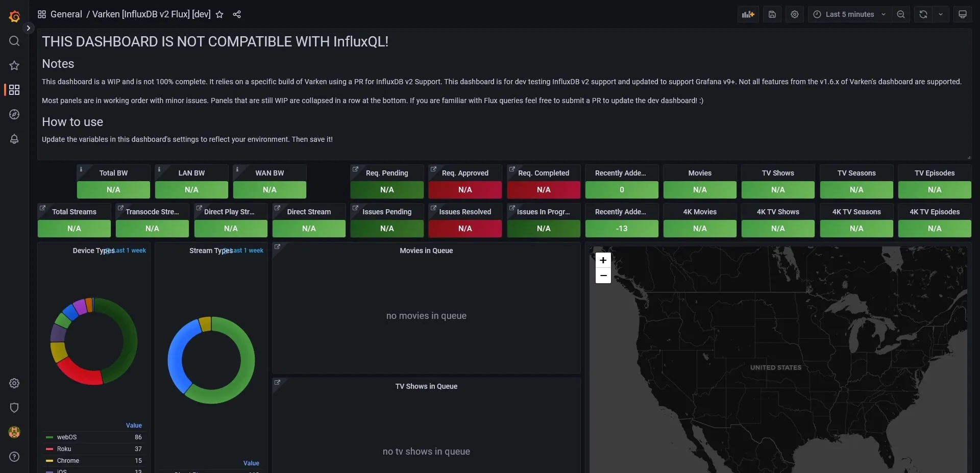
Task: Open the Explore compass icon
Action: (x=14, y=114)
